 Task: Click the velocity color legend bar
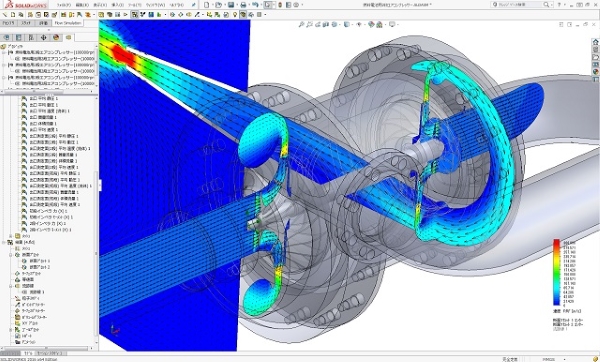tap(556, 272)
